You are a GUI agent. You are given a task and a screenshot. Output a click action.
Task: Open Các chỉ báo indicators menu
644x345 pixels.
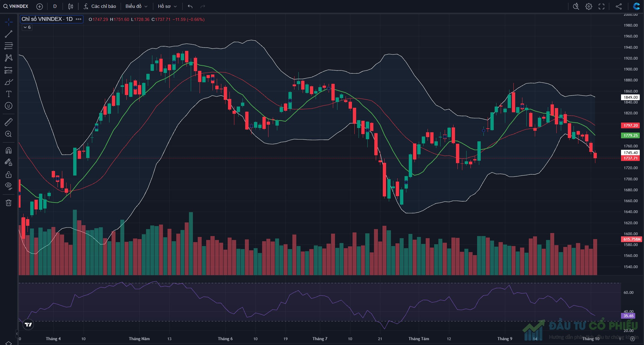pyautogui.click(x=100, y=6)
